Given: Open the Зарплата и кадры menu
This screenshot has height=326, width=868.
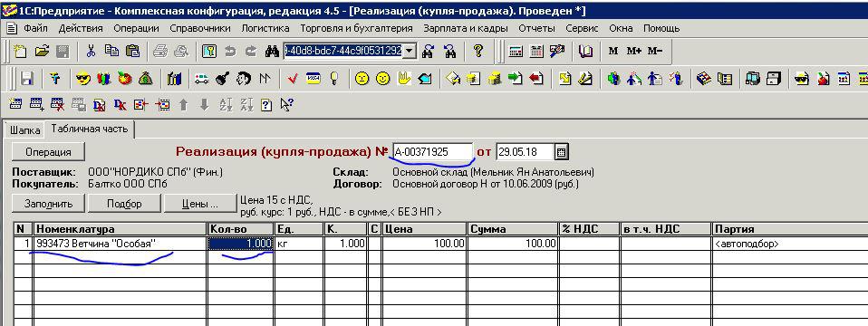Looking at the screenshot, I should point(466,28).
